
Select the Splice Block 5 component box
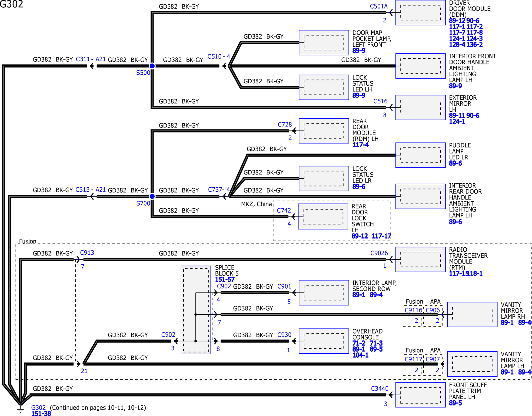click(196, 310)
